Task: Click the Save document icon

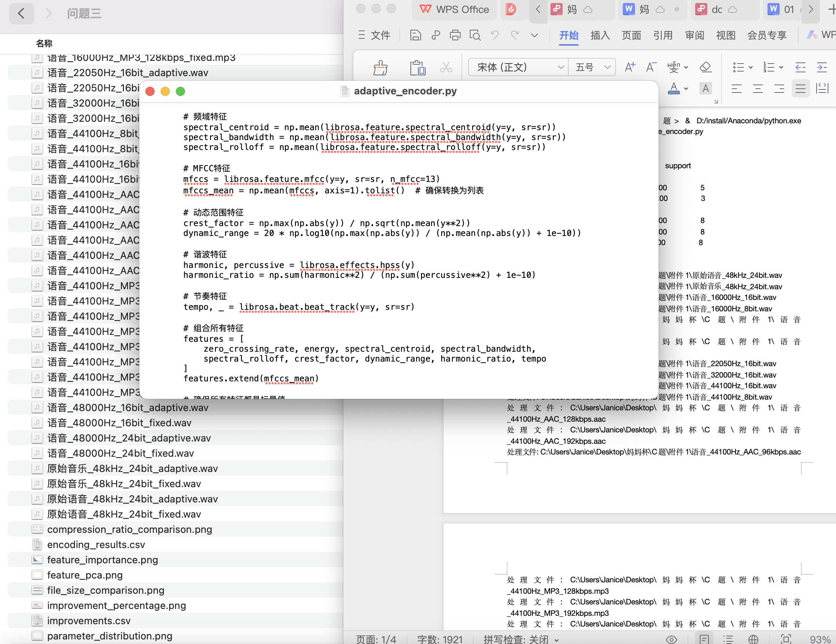Action: tap(415, 35)
